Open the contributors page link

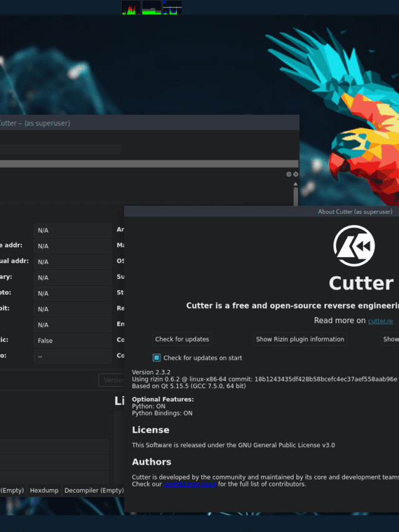pyautogui.click(x=190, y=484)
